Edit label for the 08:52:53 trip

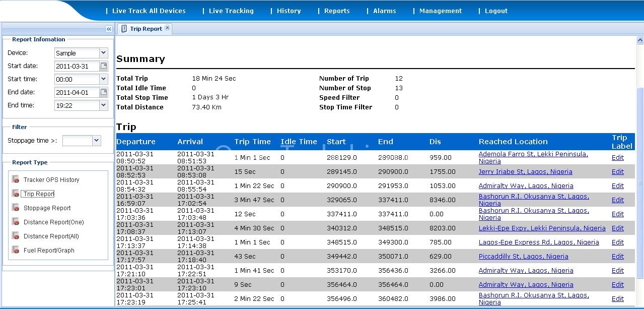coord(617,171)
